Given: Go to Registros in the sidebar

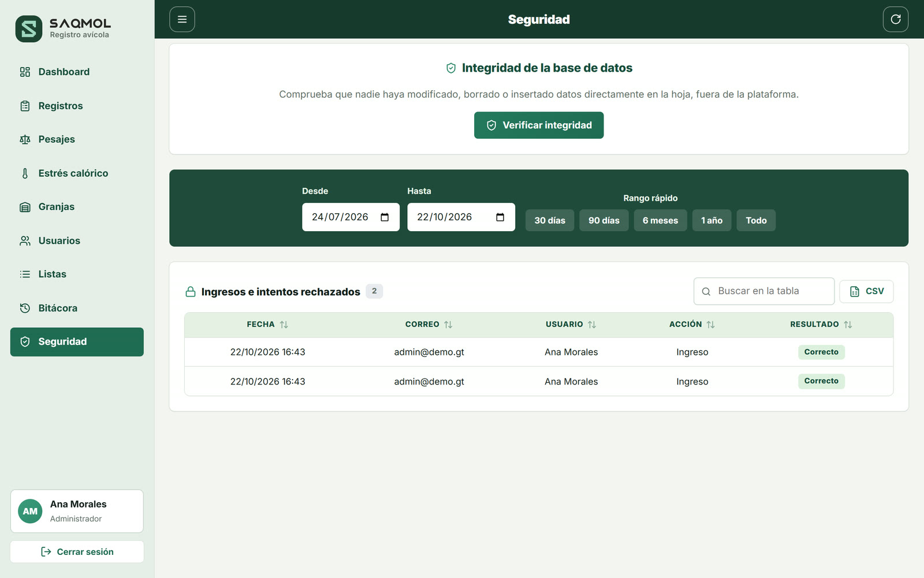Looking at the screenshot, I should (77, 106).
